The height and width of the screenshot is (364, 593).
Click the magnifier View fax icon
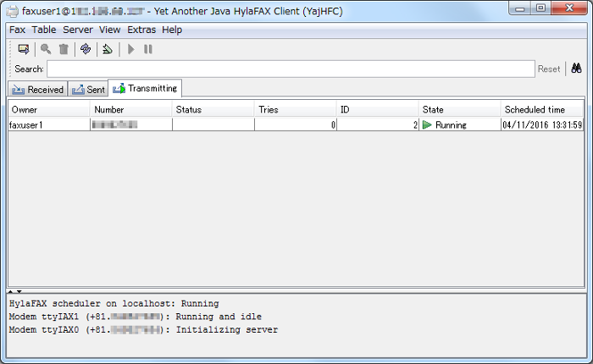(x=46, y=49)
